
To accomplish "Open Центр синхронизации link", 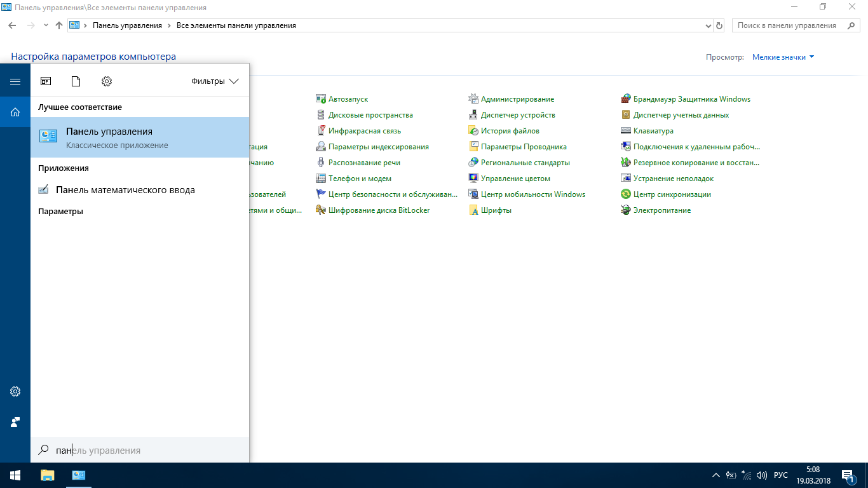I will (672, 194).
